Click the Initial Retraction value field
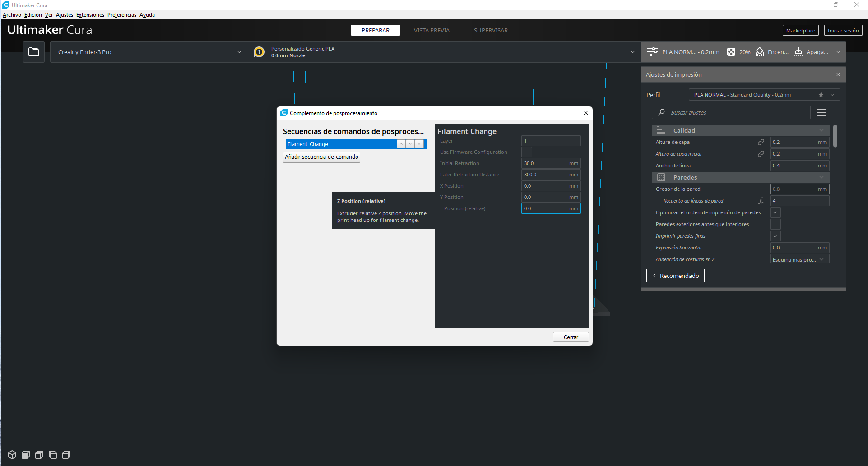Viewport: 868px width, 466px height. (551, 163)
